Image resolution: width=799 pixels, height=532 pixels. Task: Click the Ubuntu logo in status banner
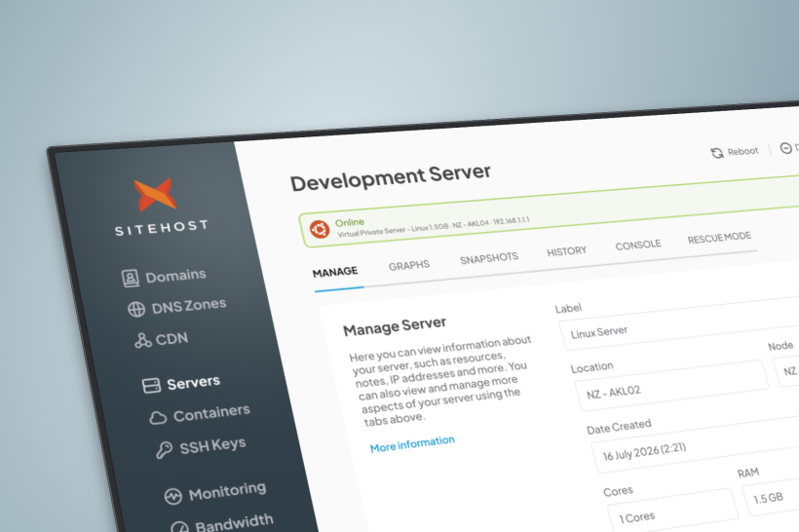[320, 229]
